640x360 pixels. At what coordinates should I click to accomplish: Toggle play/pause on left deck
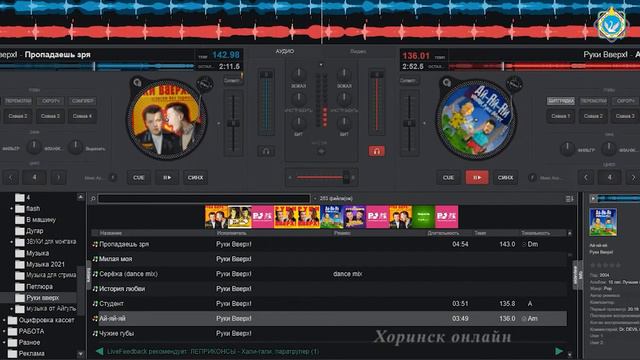167,178
